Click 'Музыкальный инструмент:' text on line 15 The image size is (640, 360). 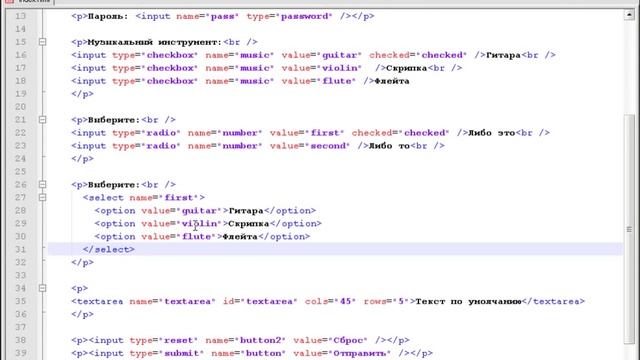click(x=155, y=42)
